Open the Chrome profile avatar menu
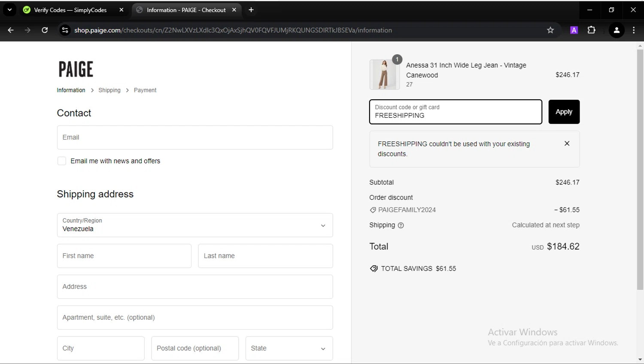 coord(617,30)
